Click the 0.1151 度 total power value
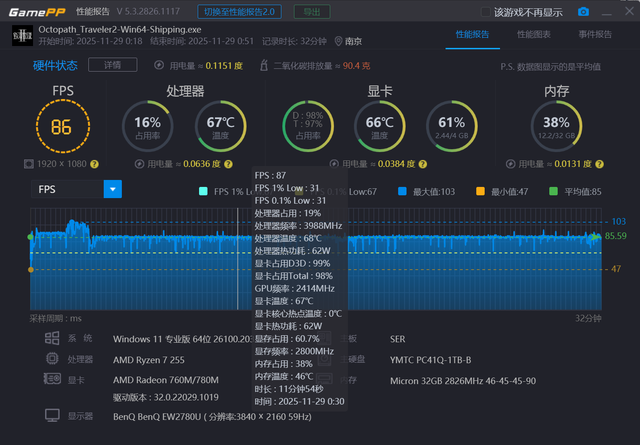This screenshot has height=445, width=640. 224,65
